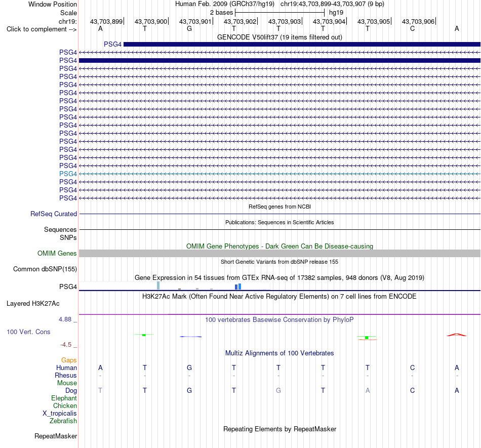Click the "X_tropicalis" alignment row label
Image resolution: width=481 pixels, height=448 pixels.
click(x=60, y=414)
